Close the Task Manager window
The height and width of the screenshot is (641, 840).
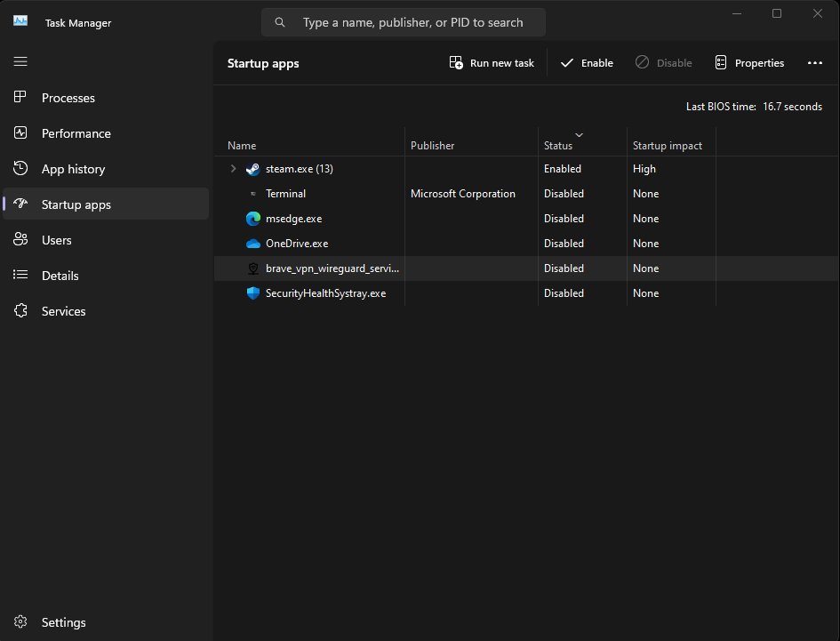(x=818, y=13)
